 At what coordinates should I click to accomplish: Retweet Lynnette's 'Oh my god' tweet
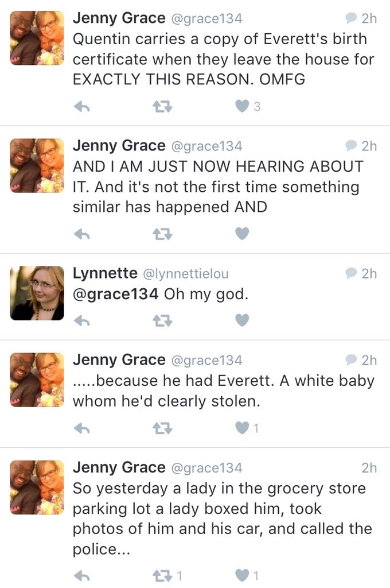click(163, 321)
